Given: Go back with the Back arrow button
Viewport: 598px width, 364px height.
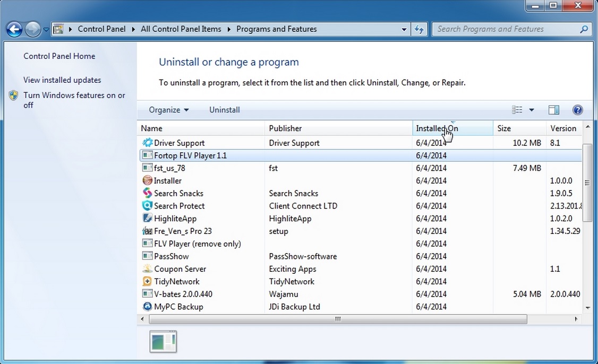Looking at the screenshot, I should click(14, 29).
